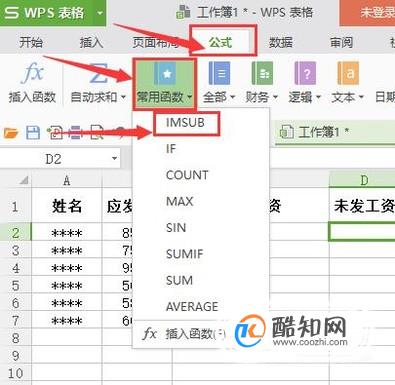Switch to the 审阅 ribbon tab

341,42
